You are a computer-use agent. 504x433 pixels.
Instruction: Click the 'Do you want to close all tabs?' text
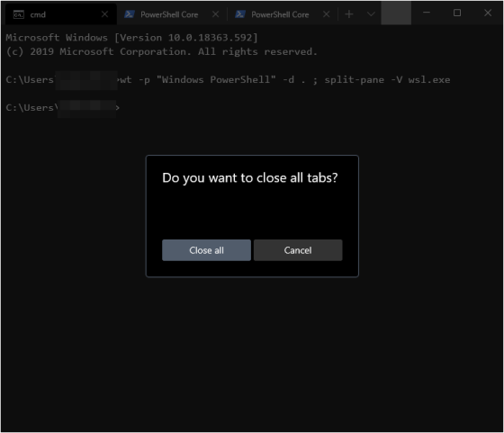click(x=250, y=177)
